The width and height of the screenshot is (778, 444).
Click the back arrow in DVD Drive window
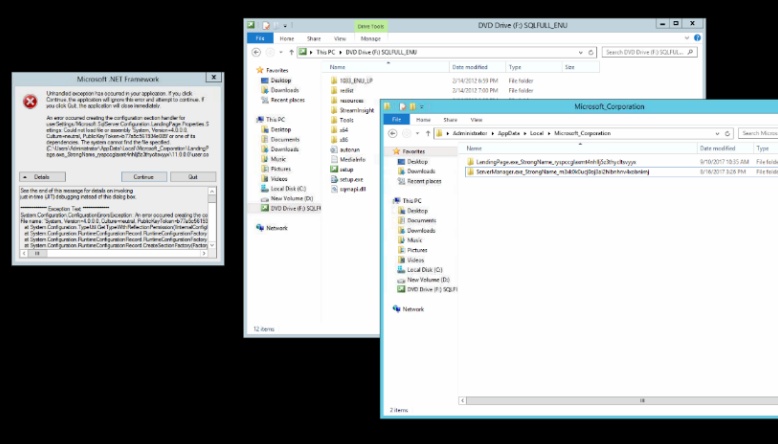click(256, 52)
